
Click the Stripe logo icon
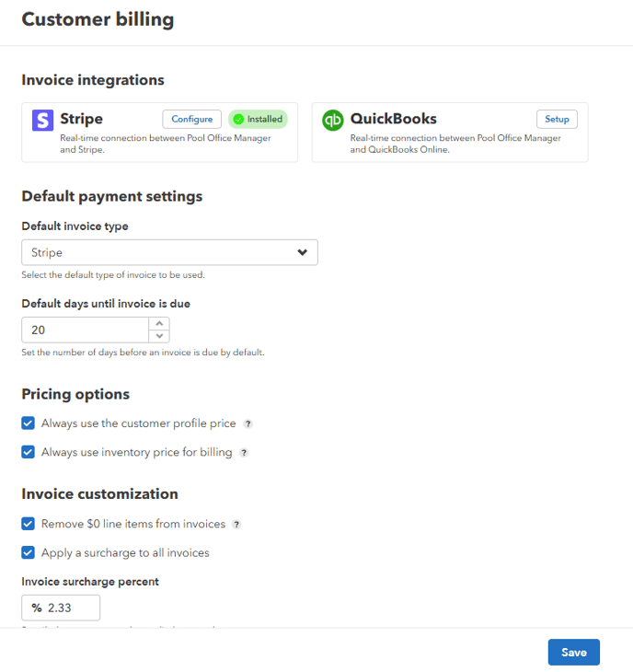tap(43, 120)
